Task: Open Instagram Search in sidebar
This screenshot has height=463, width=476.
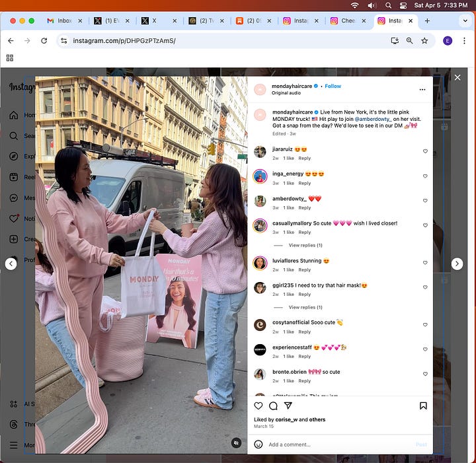Action: [x=13, y=136]
